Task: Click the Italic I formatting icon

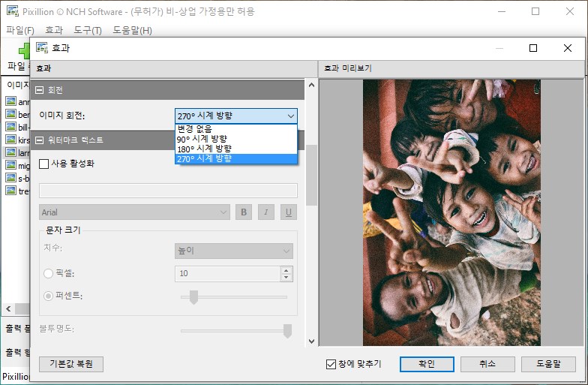Action: pyautogui.click(x=266, y=212)
